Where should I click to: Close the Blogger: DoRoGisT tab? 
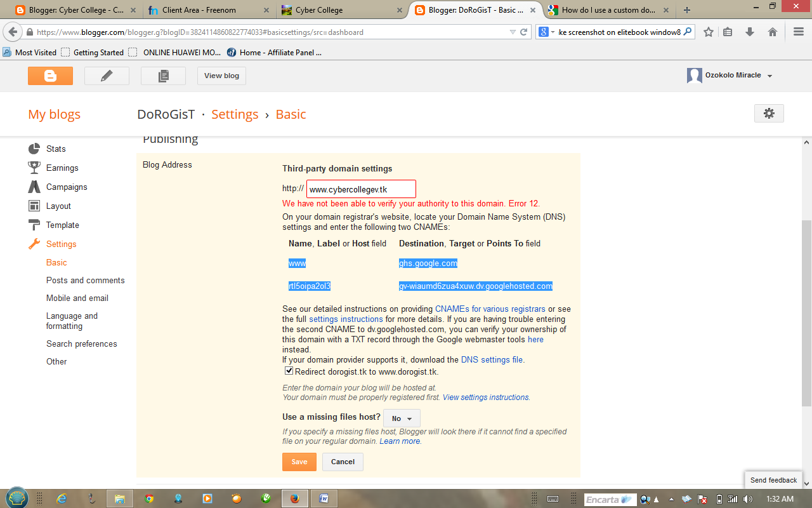(x=533, y=10)
